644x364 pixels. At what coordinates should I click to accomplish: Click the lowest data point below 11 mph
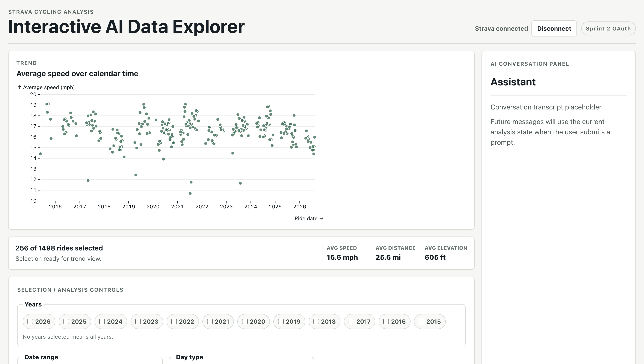[190, 193]
